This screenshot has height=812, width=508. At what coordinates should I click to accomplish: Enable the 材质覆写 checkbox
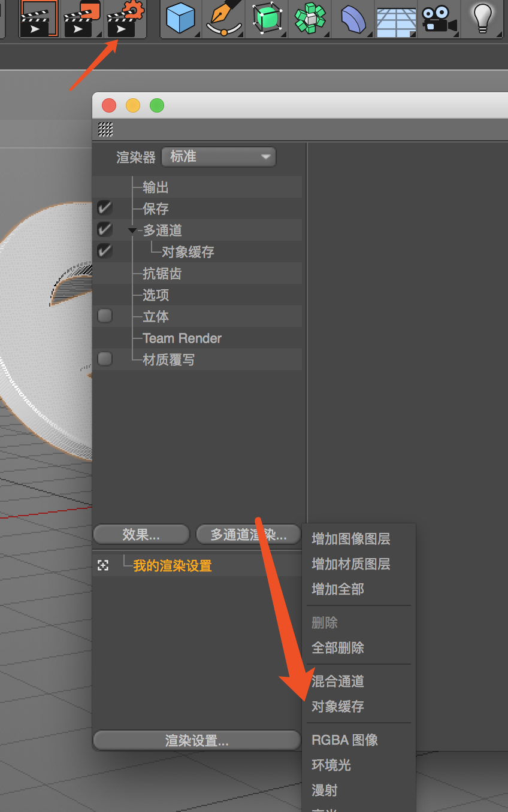tap(104, 358)
